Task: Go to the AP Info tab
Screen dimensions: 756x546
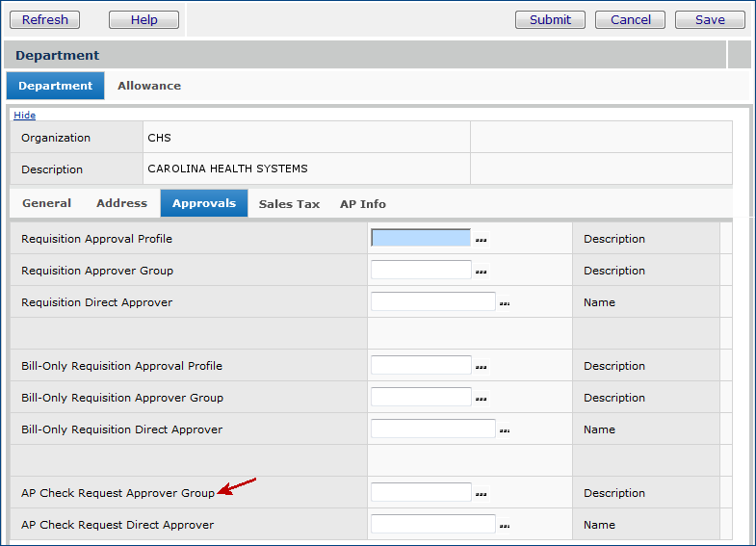Action: [x=363, y=204]
